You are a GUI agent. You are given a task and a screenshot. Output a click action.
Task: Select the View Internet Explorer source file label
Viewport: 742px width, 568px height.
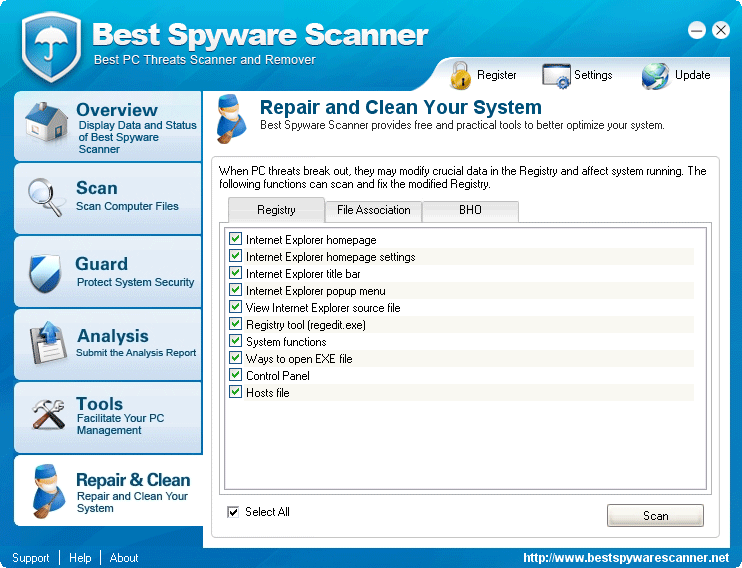coord(323,308)
